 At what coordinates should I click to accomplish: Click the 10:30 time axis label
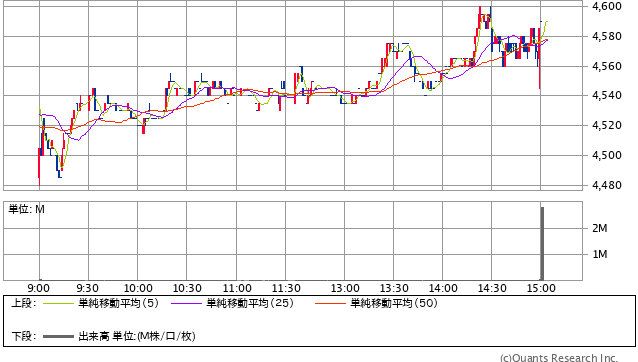tap(187, 288)
